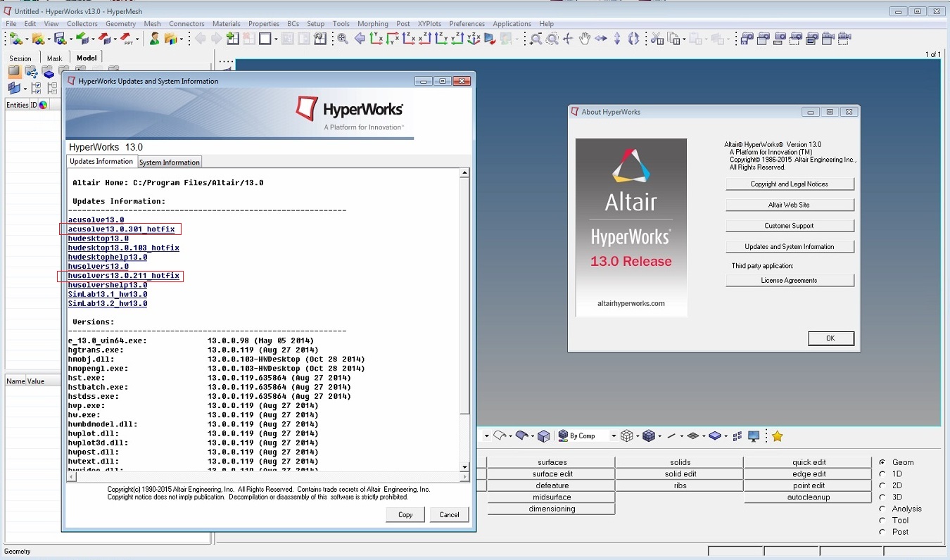Click the circle zoom magnifier icon
This screenshot has width=950, height=560.
pos(552,39)
